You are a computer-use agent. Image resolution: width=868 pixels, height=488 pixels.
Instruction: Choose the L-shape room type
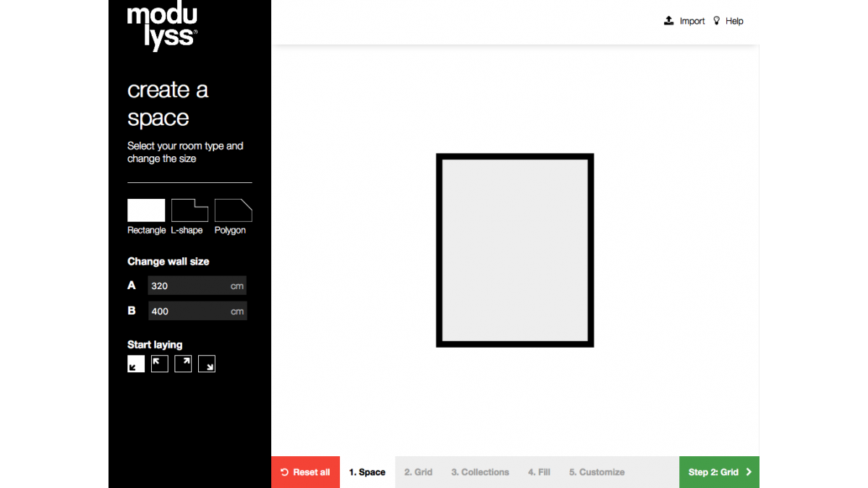pos(190,210)
